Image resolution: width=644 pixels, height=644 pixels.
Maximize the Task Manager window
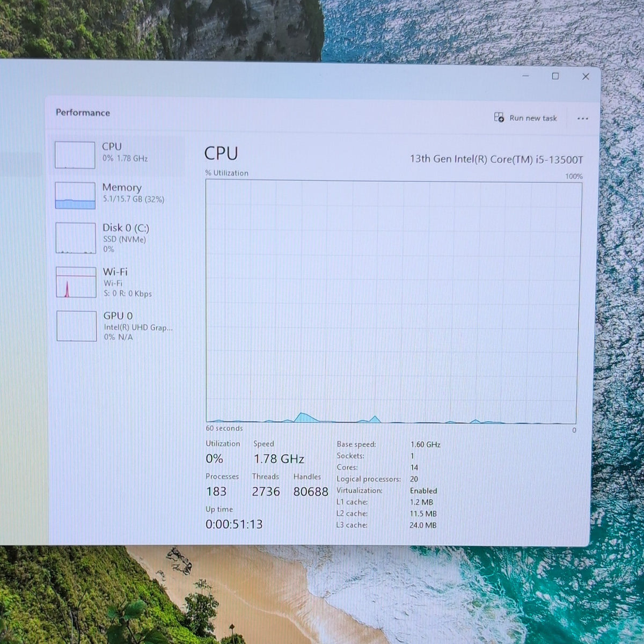[x=555, y=76]
